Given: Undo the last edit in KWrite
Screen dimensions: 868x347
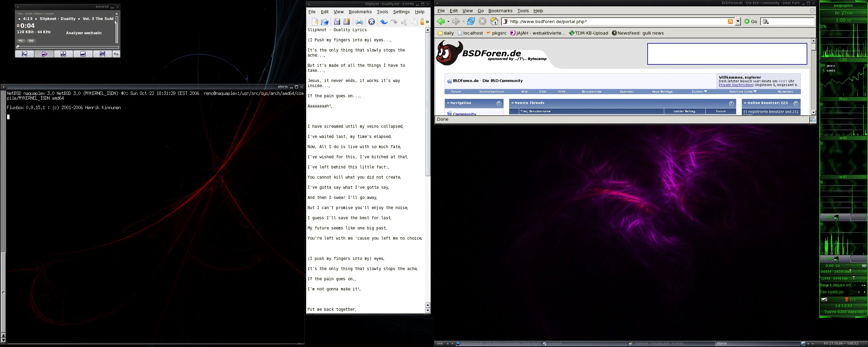Looking at the screenshot, I should coord(384,22).
